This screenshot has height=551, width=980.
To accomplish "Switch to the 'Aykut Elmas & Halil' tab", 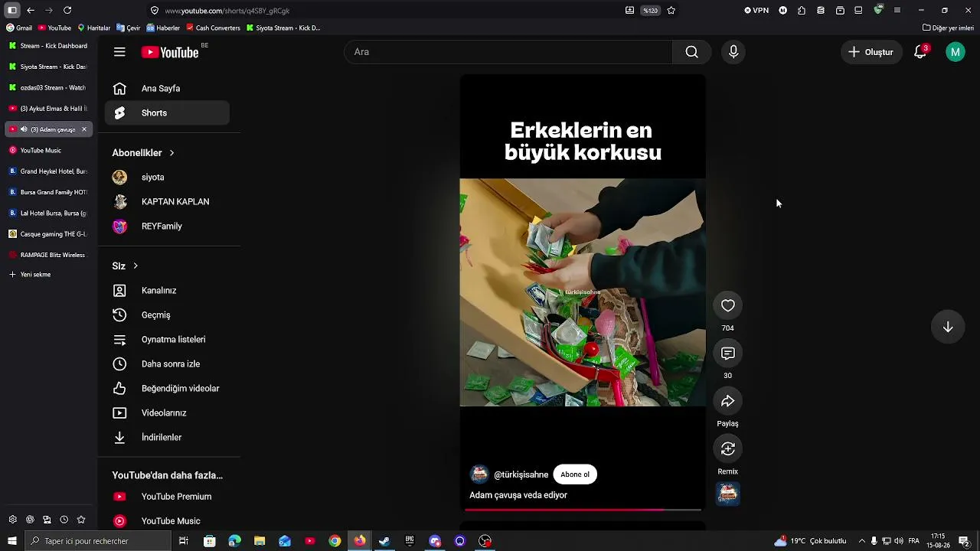I will (48, 109).
